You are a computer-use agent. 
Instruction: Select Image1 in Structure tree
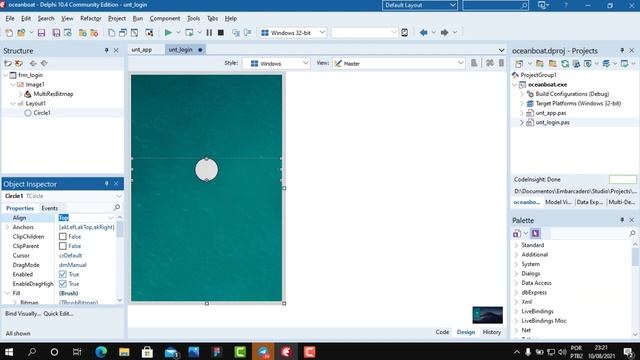click(x=35, y=84)
